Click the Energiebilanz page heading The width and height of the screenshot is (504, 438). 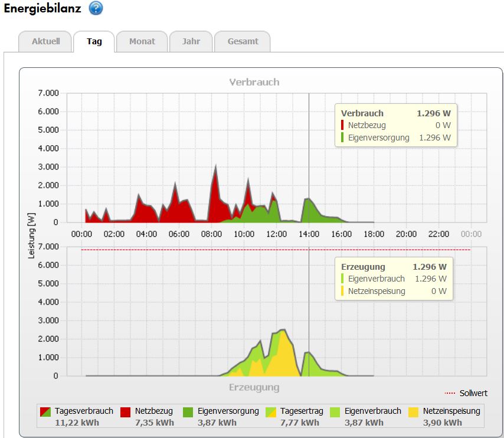coord(42,9)
